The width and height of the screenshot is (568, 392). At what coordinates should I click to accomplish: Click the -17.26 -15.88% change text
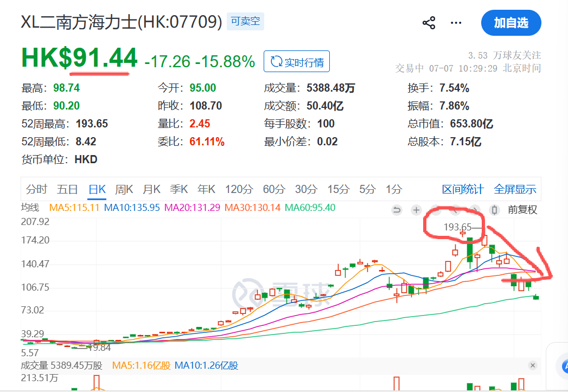click(200, 61)
